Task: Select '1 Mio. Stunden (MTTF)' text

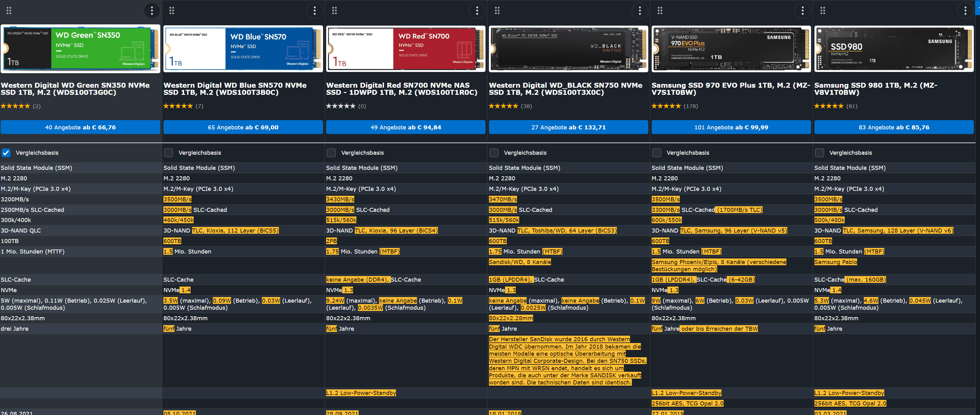Action: coord(33,252)
